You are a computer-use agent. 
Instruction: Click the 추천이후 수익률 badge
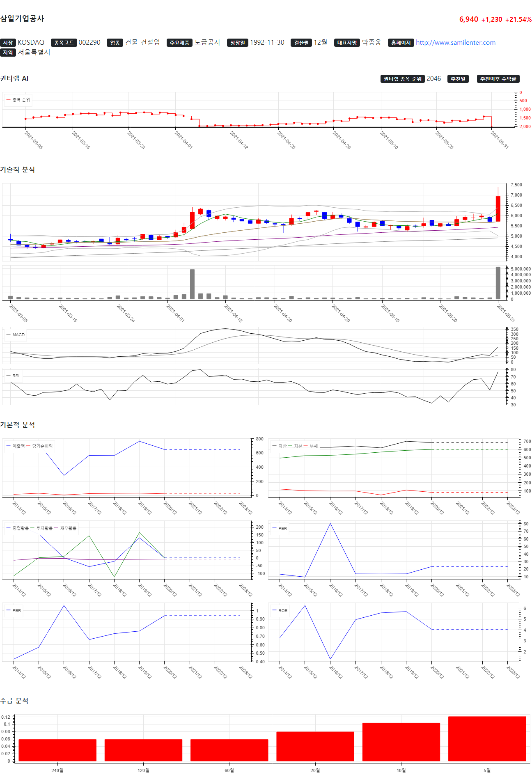pyautogui.click(x=498, y=79)
